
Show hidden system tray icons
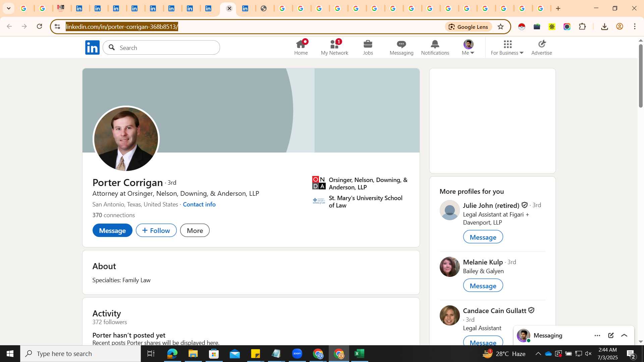coord(538,354)
